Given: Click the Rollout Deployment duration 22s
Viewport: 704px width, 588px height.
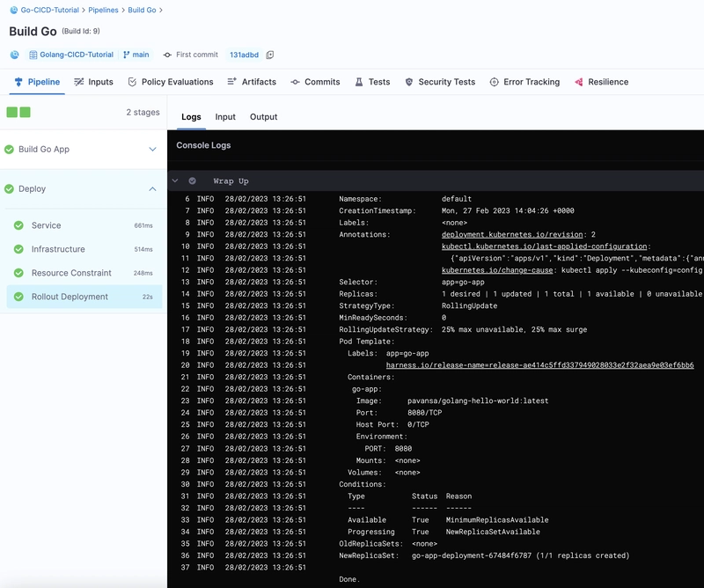Looking at the screenshot, I should tap(147, 297).
